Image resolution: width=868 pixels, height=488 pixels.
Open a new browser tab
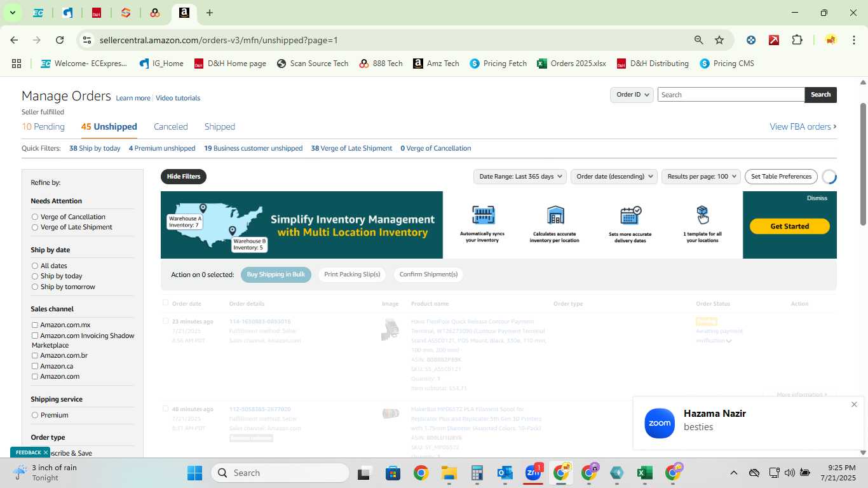tap(210, 13)
